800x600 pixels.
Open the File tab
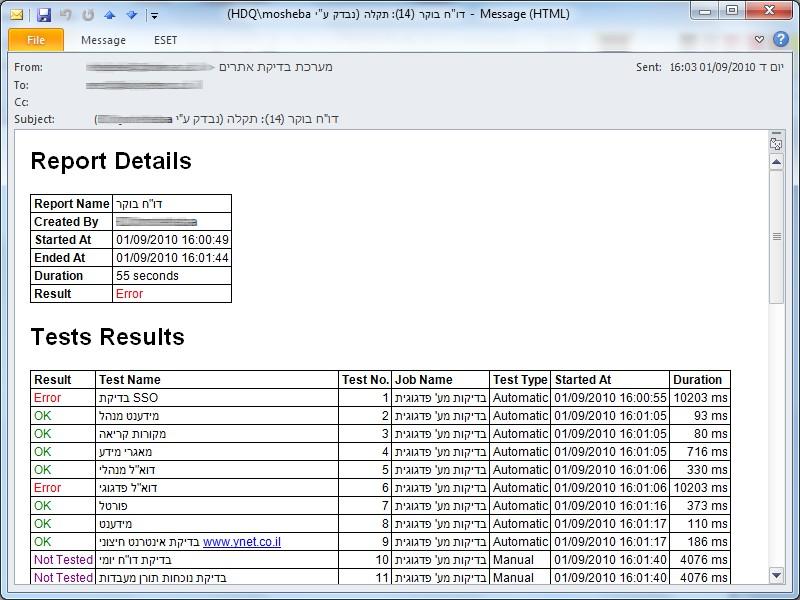[x=36, y=40]
